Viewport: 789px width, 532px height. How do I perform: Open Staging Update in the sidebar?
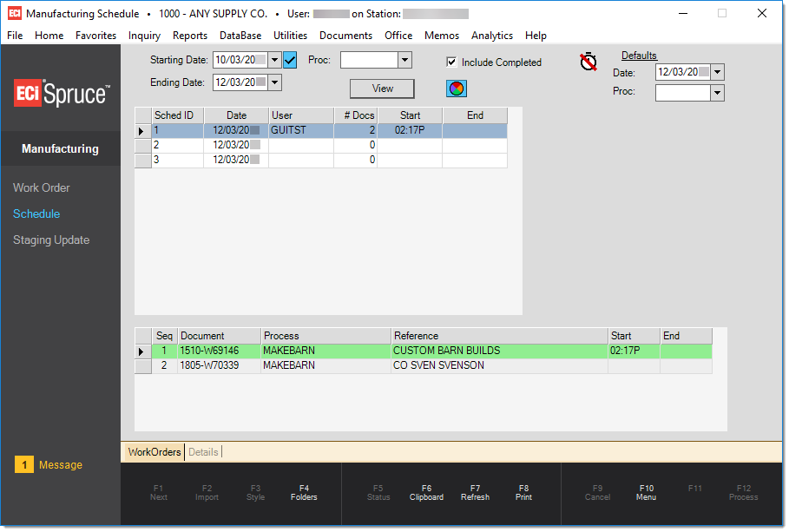[x=51, y=240]
